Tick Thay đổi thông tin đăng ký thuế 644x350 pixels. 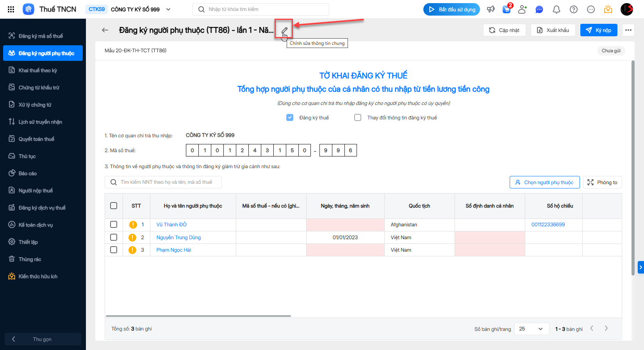click(358, 117)
